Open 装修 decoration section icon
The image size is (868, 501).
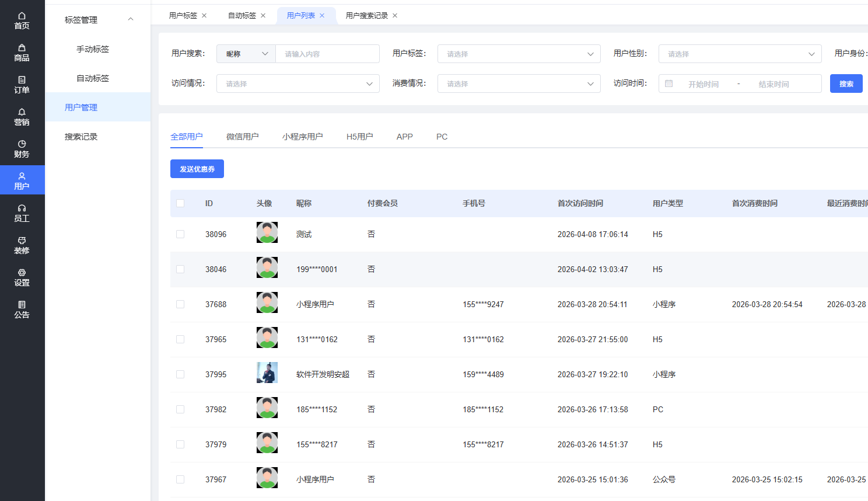(22, 241)
